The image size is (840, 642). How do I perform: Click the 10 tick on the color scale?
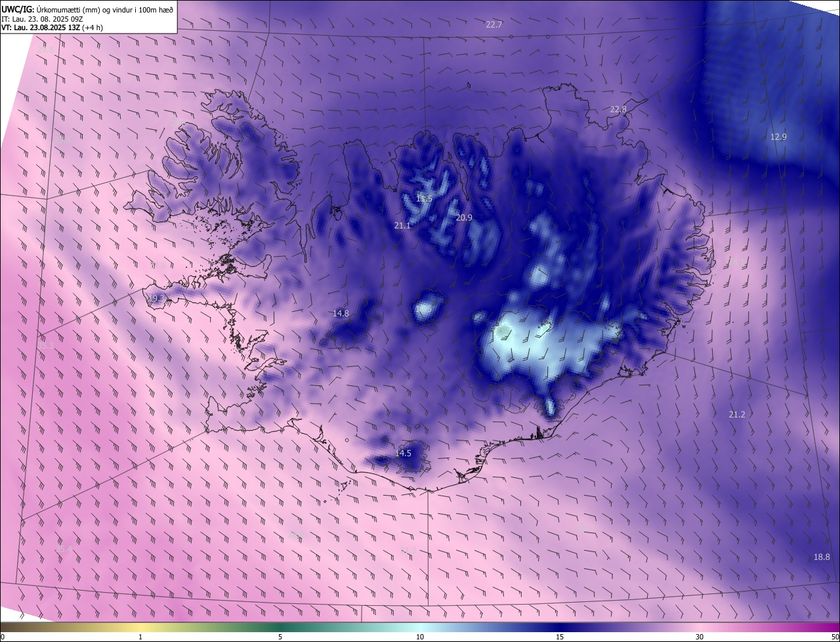420,637
